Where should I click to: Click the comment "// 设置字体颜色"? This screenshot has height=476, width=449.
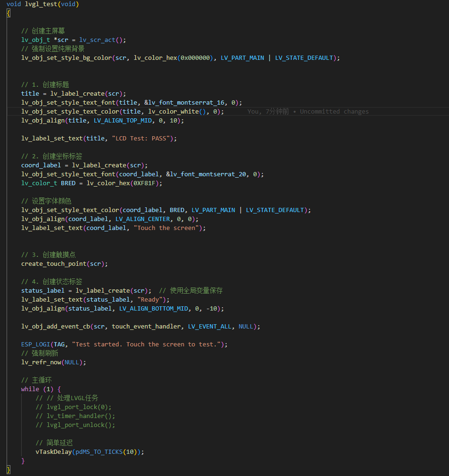click(x=46, y=201)
